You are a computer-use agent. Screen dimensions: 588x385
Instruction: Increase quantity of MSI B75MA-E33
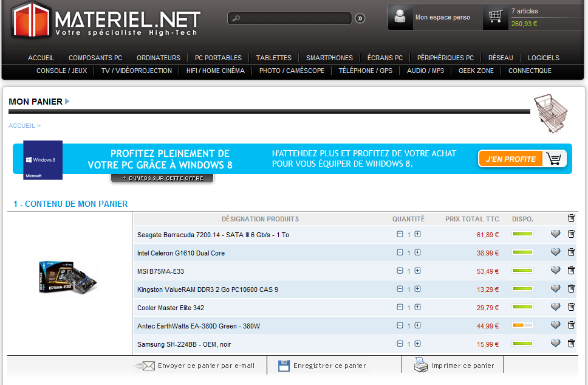(x=418, y=271)
